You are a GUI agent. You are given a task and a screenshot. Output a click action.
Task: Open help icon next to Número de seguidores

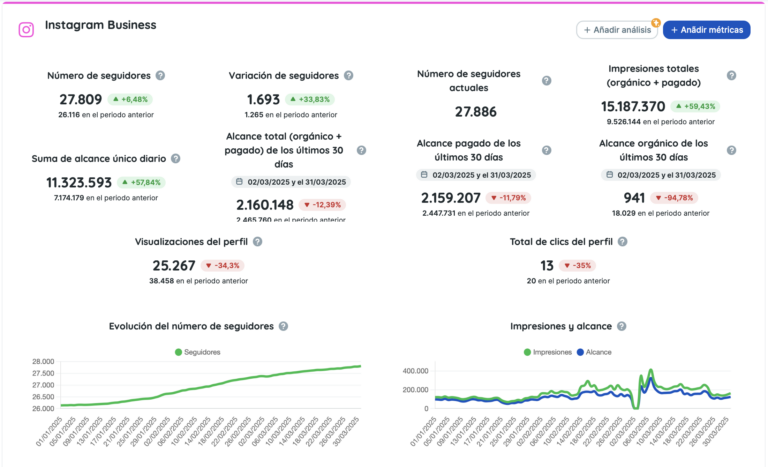160,75
